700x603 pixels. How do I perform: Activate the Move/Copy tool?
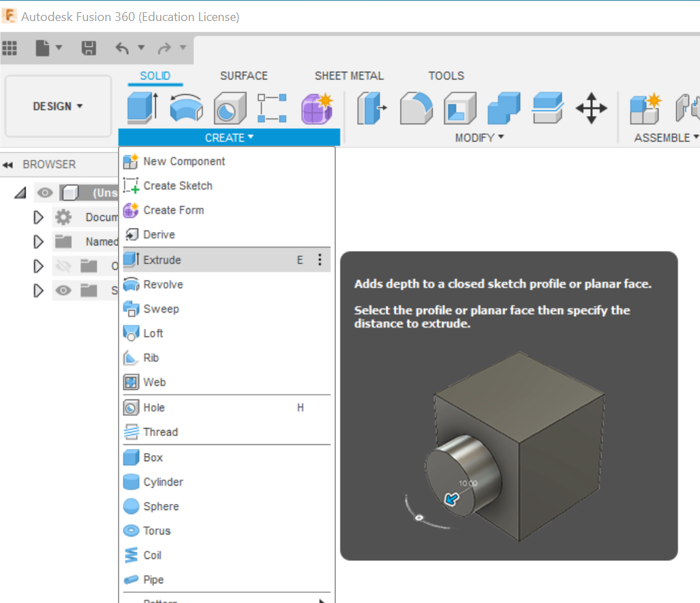[x=591, y=108]
